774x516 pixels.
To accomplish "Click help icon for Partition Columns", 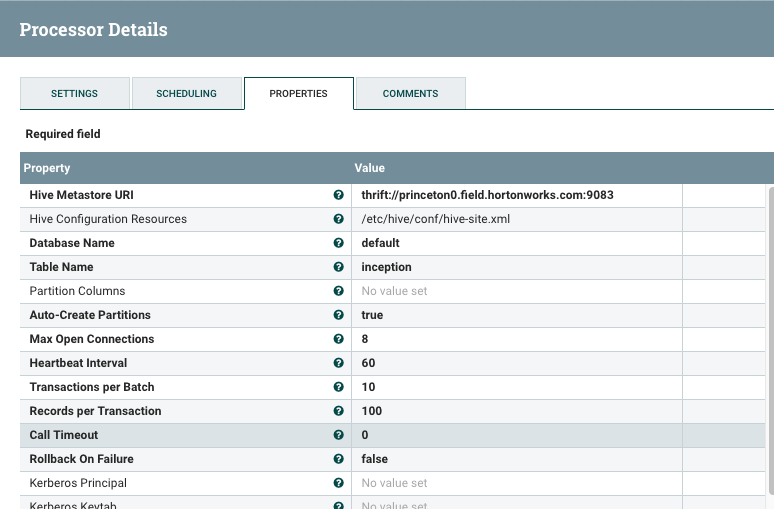I will pyautogui.click(x=338, y=291).
